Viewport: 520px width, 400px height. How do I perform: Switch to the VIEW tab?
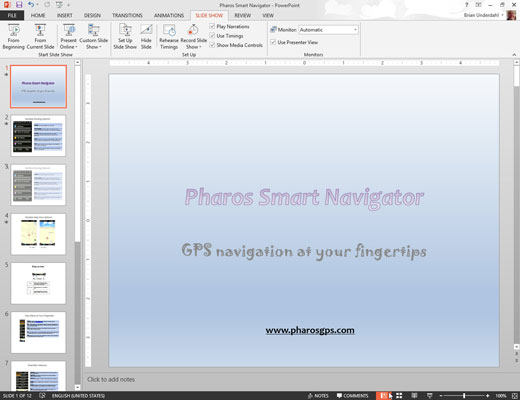pos(268,16)
